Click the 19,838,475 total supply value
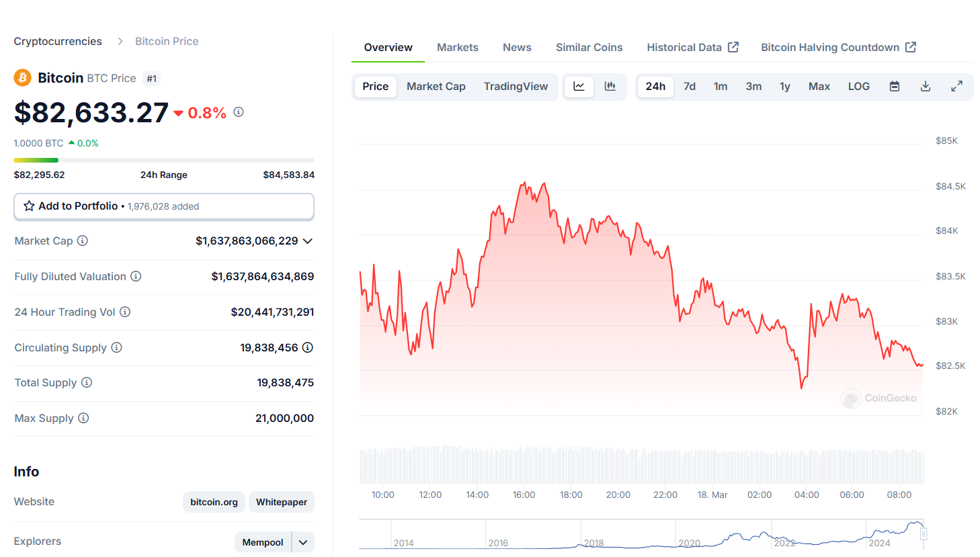The width and height of the screenshot is (980, 557). point(285,382)
